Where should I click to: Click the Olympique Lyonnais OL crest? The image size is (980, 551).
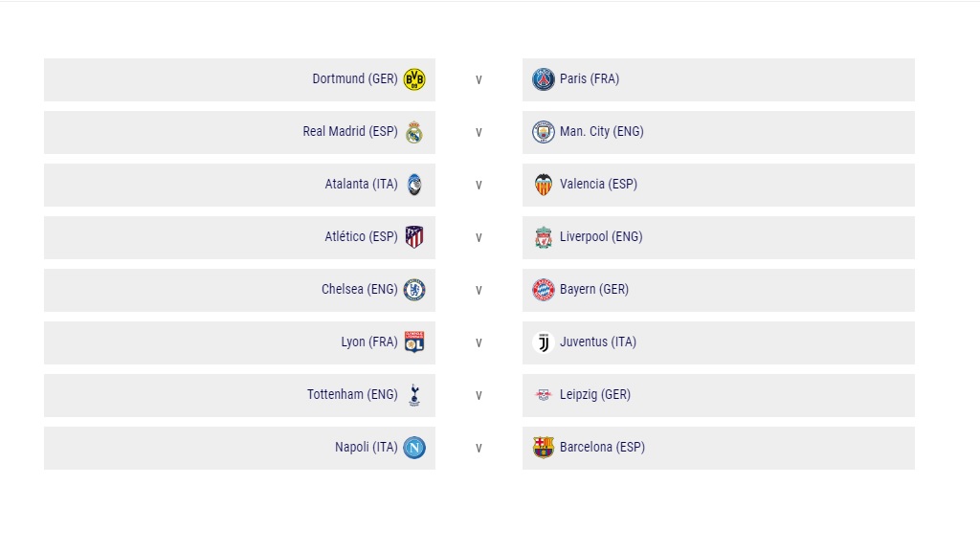coord(414,342)
